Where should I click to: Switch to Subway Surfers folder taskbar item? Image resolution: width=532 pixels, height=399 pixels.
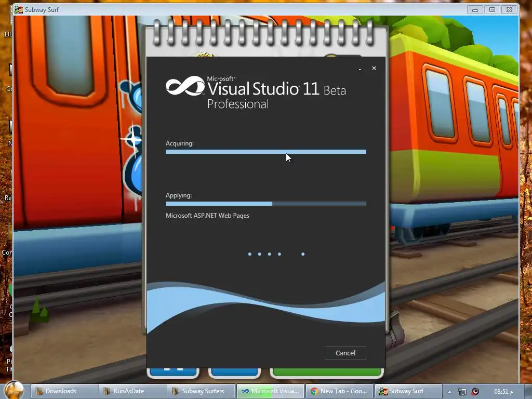(201, 391)
